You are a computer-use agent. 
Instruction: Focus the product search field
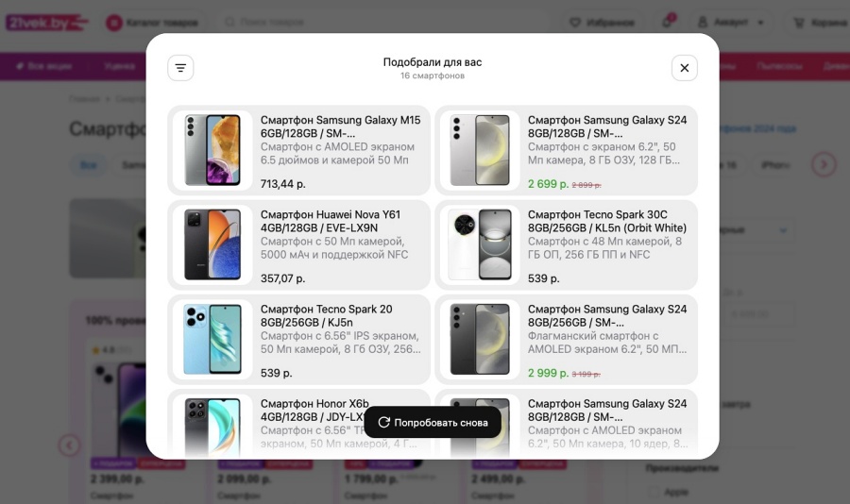click(387, 23)
